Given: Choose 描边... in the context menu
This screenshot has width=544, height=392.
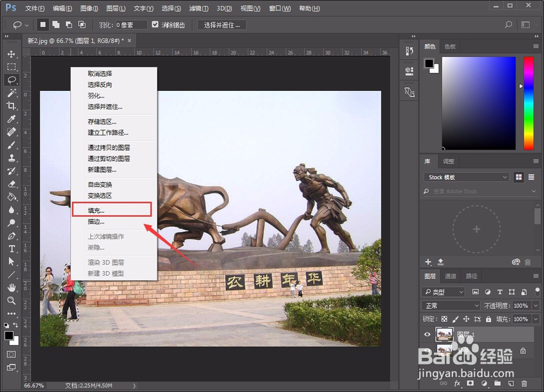Looking at the screenshot, I should (96, 221).
